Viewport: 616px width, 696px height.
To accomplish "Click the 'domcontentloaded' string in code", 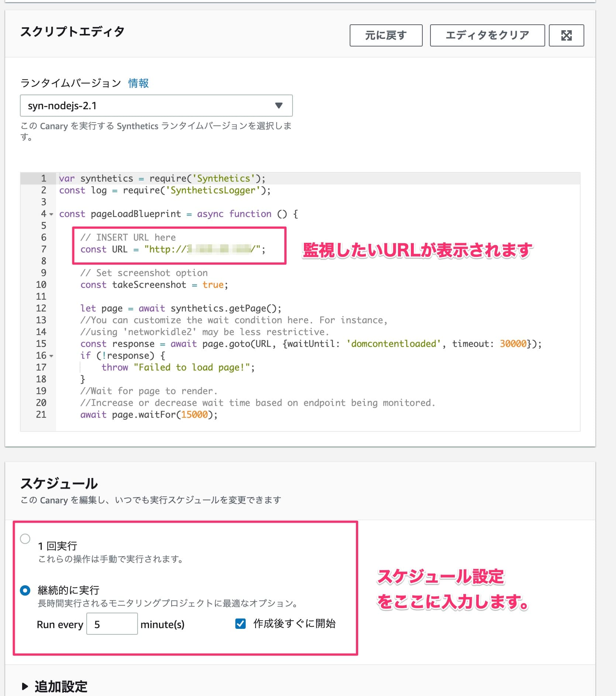I will point(393,344).
